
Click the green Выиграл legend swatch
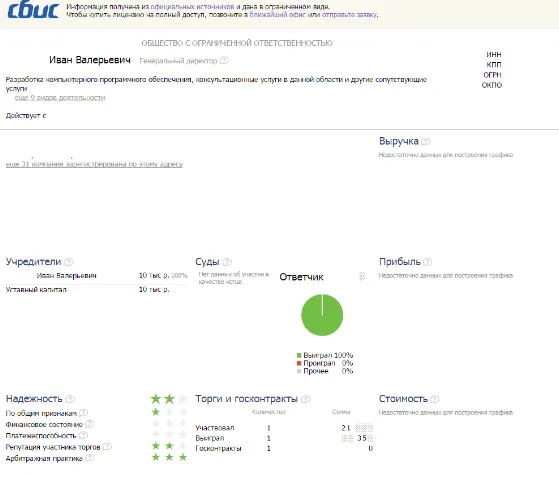[299, 355]
